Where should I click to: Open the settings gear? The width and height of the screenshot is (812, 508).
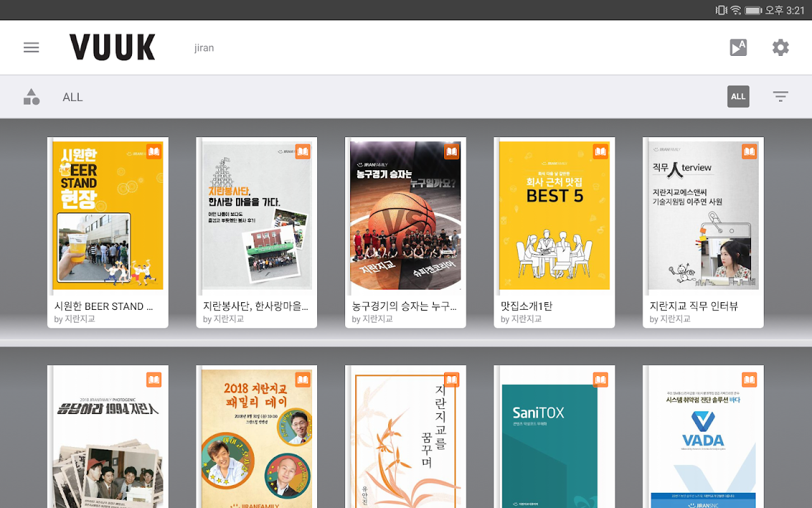pos(780,48)
